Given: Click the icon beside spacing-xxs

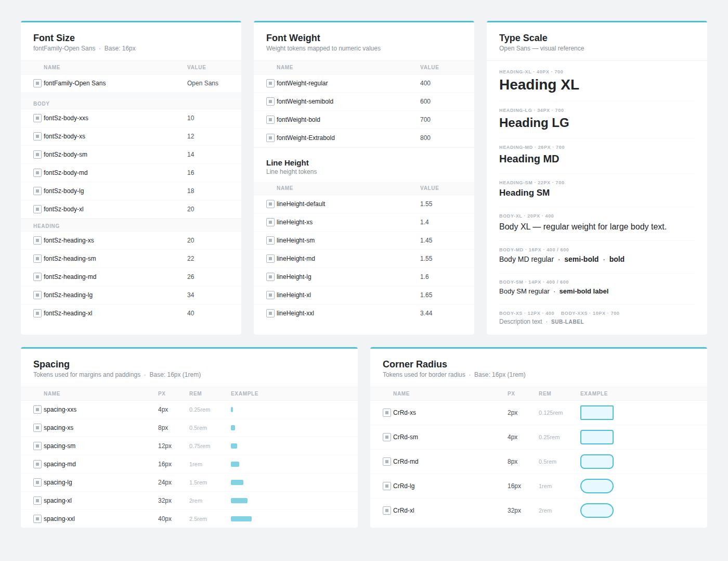Looking at the screenshot, I should 37,410.
